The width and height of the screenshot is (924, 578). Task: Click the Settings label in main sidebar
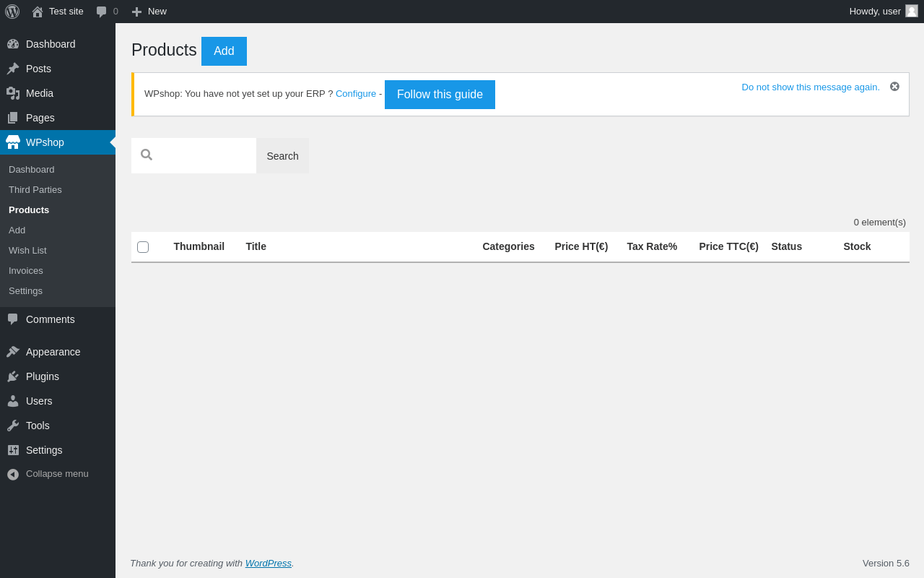click(x=44, y=450)
